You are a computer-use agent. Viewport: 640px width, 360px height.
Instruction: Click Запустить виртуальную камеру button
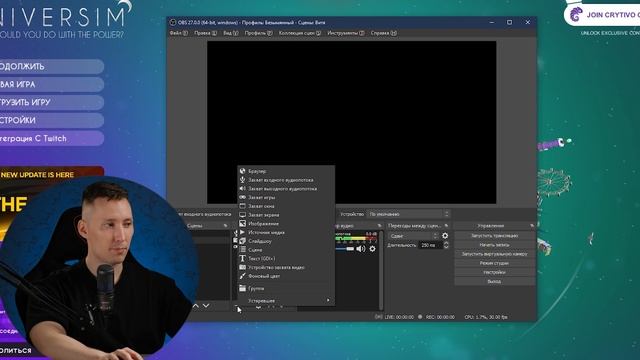[494, 254]
